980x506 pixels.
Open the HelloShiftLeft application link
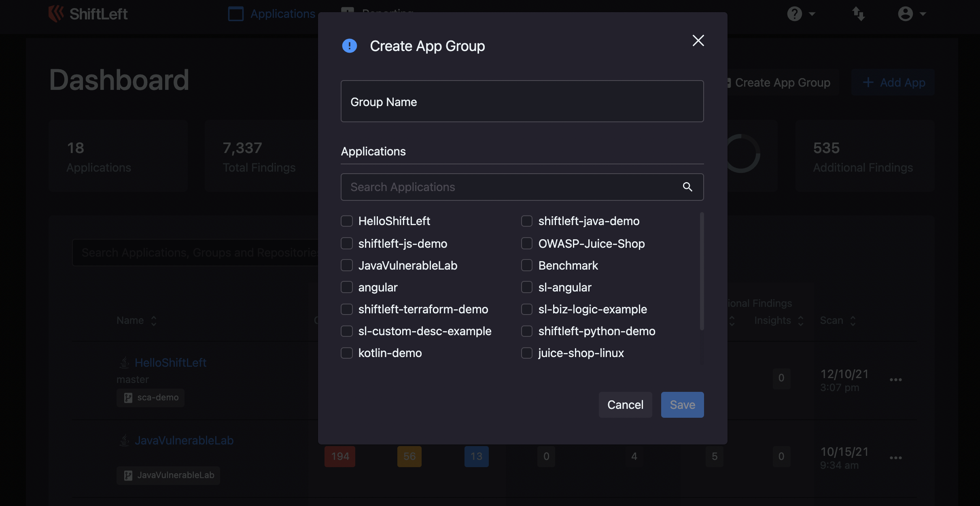coord(170,363)
